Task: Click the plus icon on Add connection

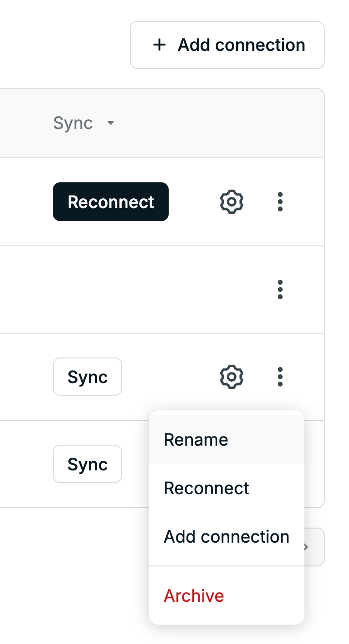Action: [x=159, y=45]
